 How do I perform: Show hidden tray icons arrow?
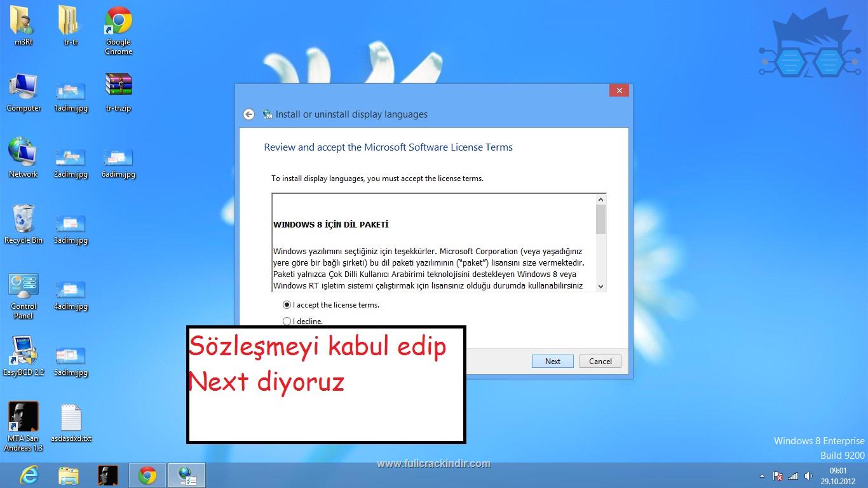[x=762, y=475]
